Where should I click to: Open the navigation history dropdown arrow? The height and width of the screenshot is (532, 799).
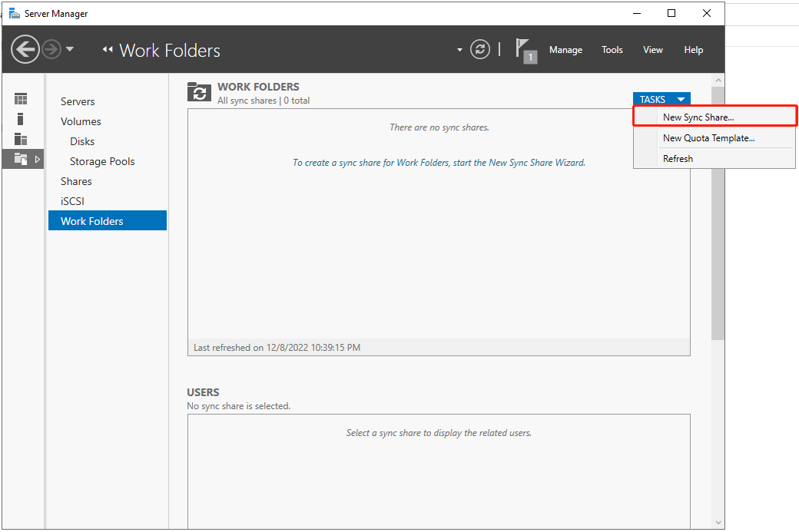click(70, 49)
